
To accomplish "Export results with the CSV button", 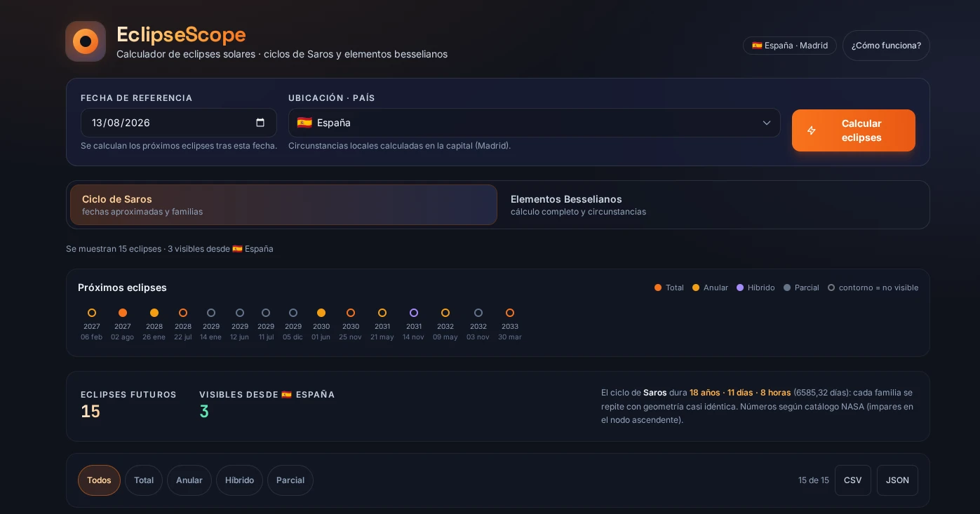I will coord(853,480).
